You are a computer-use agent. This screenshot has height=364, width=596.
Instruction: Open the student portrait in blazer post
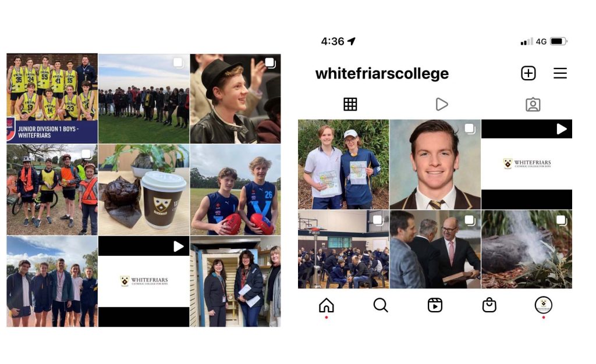(x=435, y=165)
